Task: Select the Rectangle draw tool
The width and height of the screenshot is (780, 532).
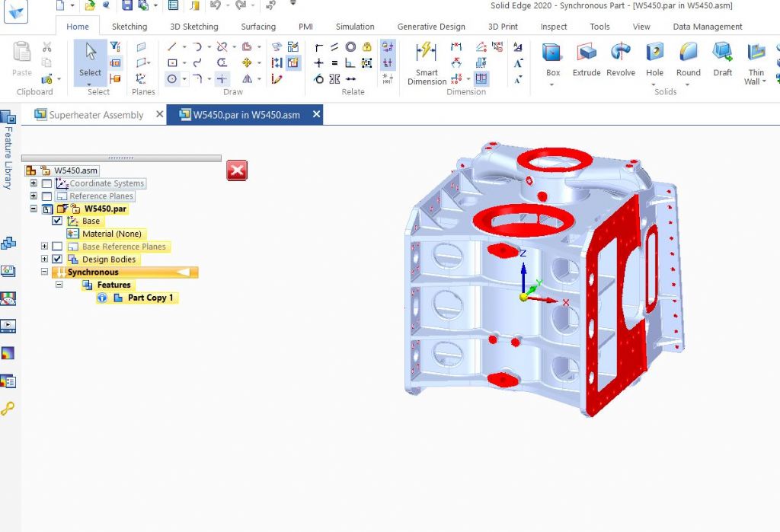Action: 172,62
